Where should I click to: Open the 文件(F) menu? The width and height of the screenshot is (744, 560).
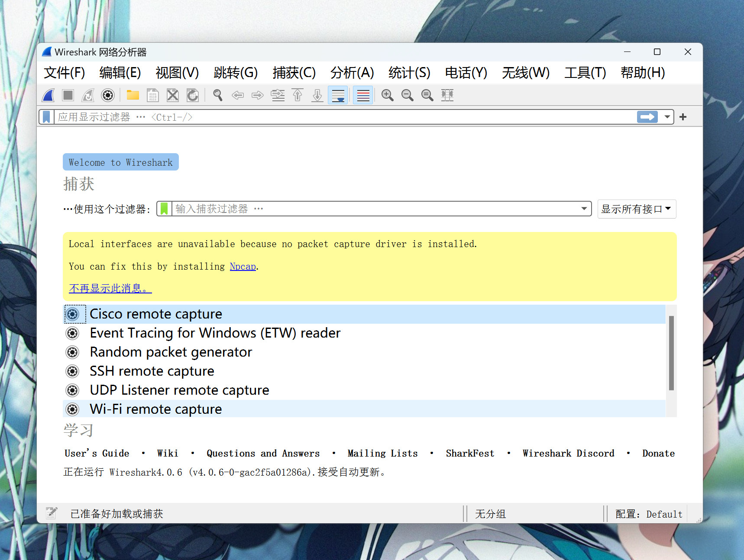coord(65,73)
